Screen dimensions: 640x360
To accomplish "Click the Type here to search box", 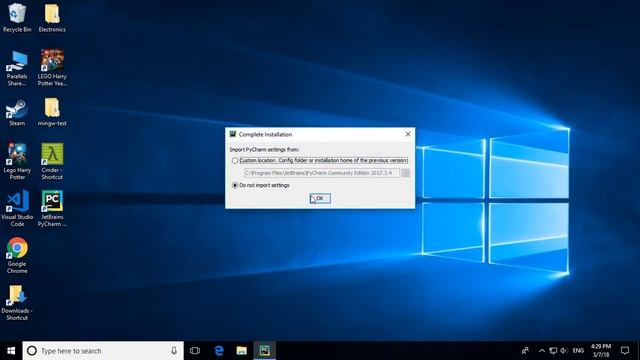I will tap(103, 351).
